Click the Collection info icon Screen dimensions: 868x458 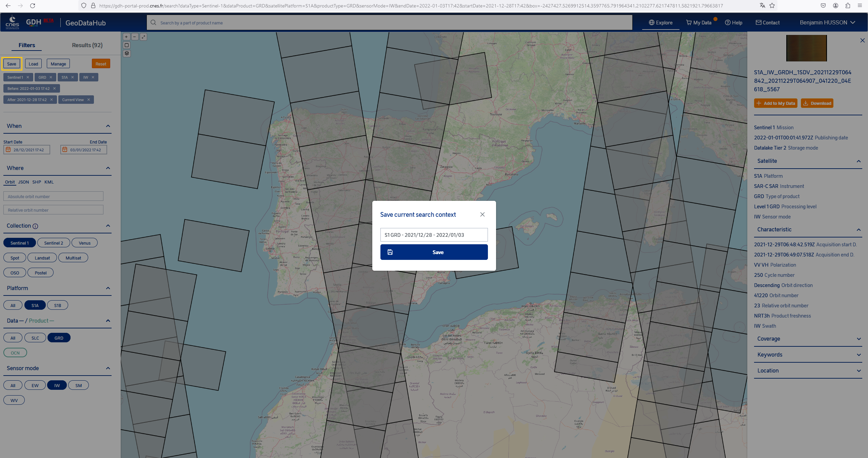(35, 226)
